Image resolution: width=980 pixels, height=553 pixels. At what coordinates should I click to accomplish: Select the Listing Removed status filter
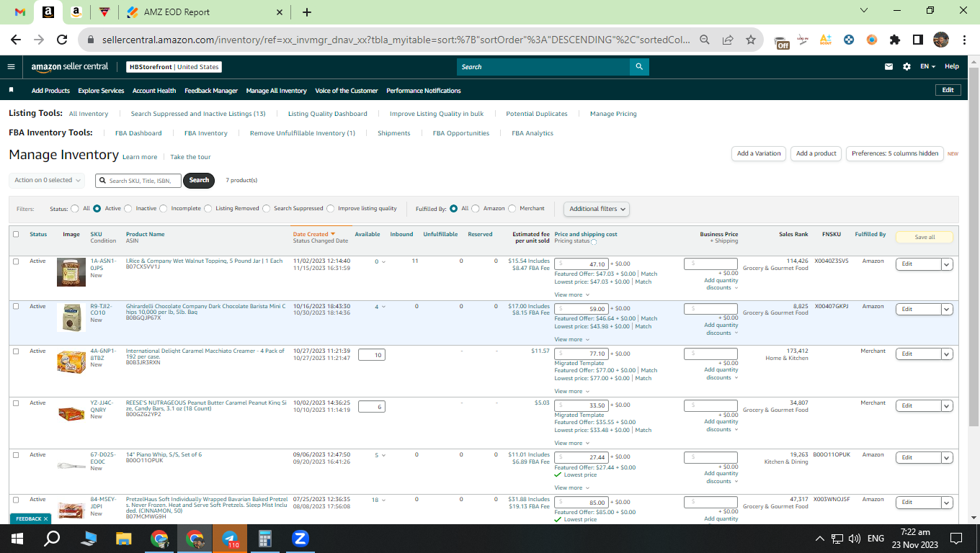[208, 209]
